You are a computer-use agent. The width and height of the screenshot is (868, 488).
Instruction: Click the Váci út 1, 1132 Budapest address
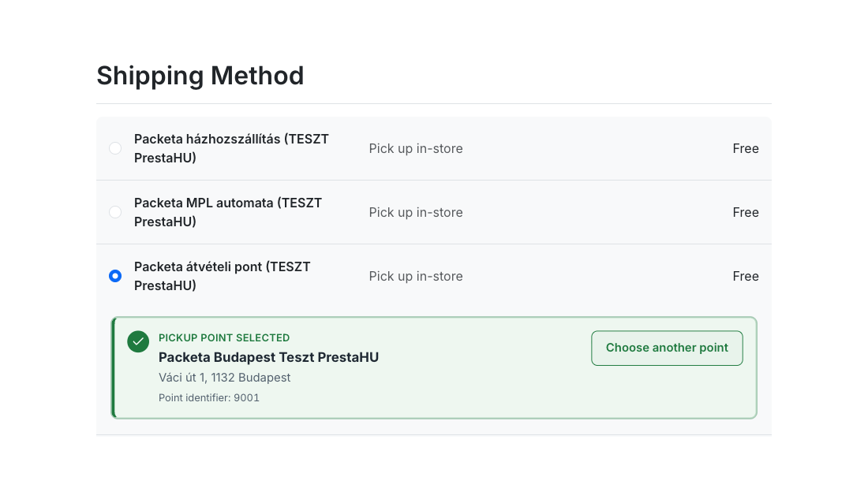coord(224,378)
